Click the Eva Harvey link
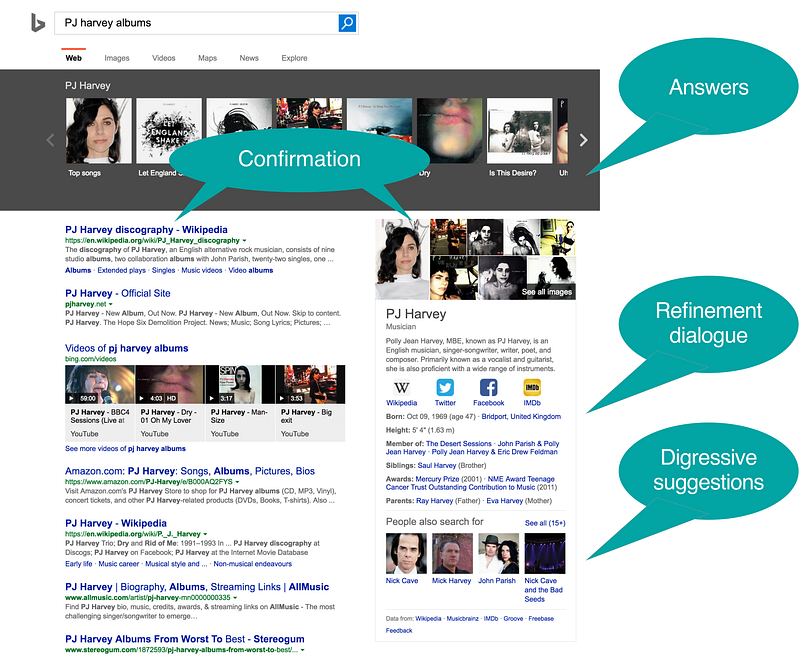800x671 pixels. (505, 501)
